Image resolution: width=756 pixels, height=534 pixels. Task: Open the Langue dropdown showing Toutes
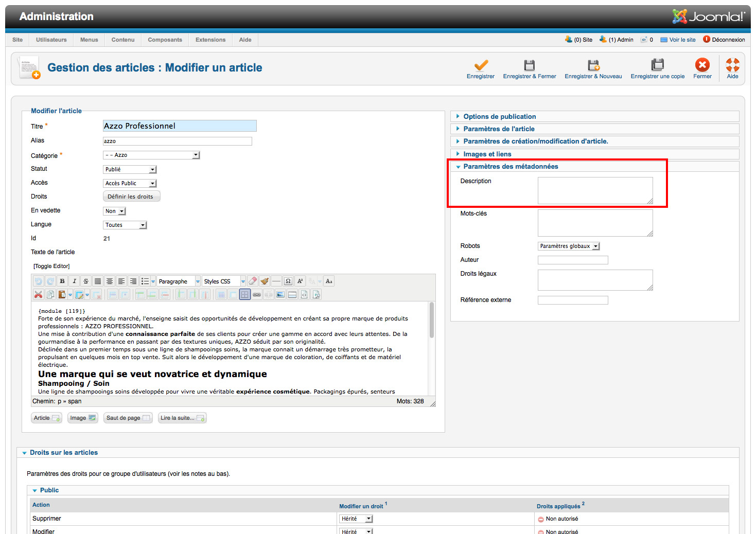[125, 225]
